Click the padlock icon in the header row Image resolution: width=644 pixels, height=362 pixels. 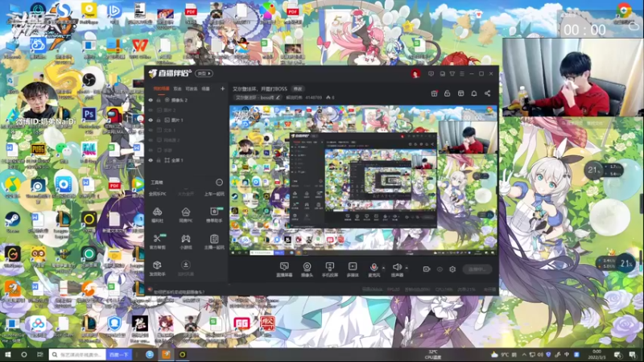pyautogui.click(x=448, y=93)
